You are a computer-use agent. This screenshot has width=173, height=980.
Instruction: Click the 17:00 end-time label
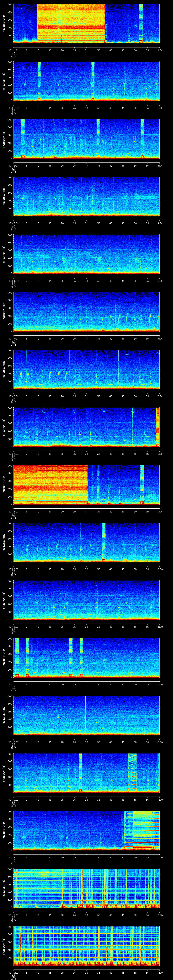coord(159,972)
